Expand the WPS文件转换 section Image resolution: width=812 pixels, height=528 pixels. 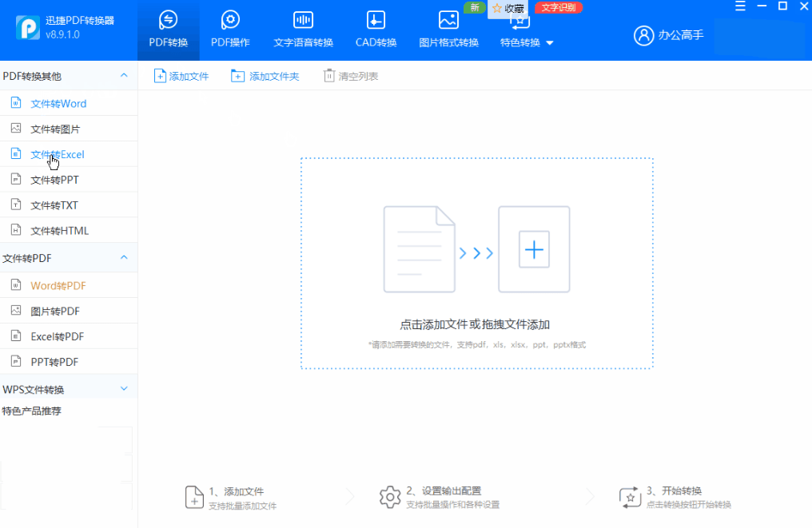125,389
